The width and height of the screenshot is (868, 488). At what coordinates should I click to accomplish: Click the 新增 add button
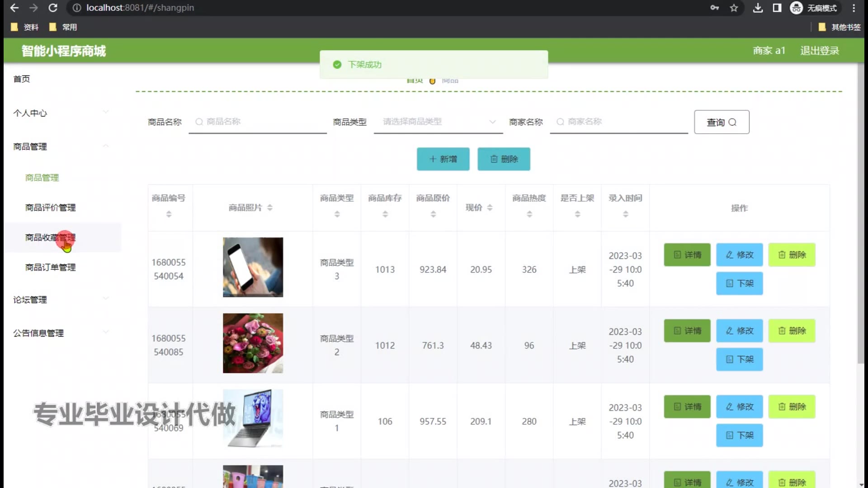[443, 159]
